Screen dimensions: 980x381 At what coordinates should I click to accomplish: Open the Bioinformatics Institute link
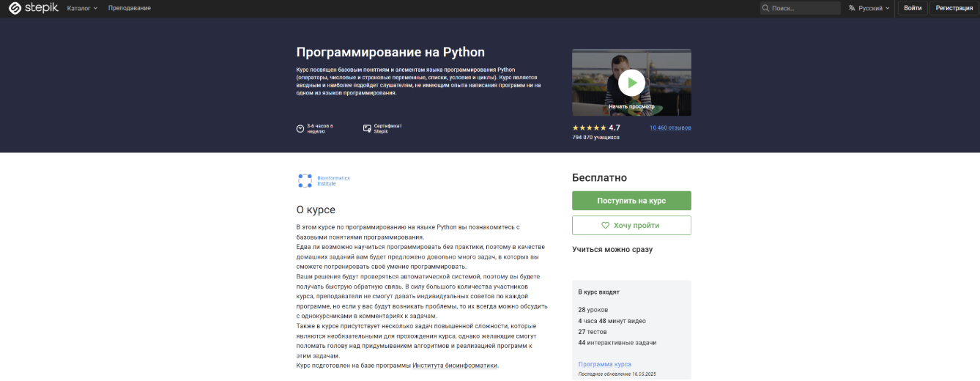coord(333,181)
